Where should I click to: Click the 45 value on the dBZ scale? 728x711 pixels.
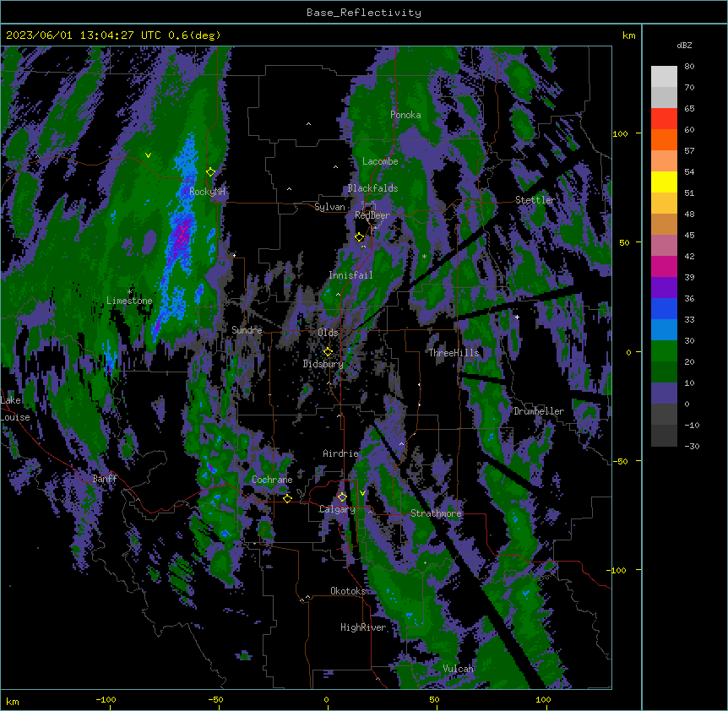pyautogui.click(x=689, y=235)
